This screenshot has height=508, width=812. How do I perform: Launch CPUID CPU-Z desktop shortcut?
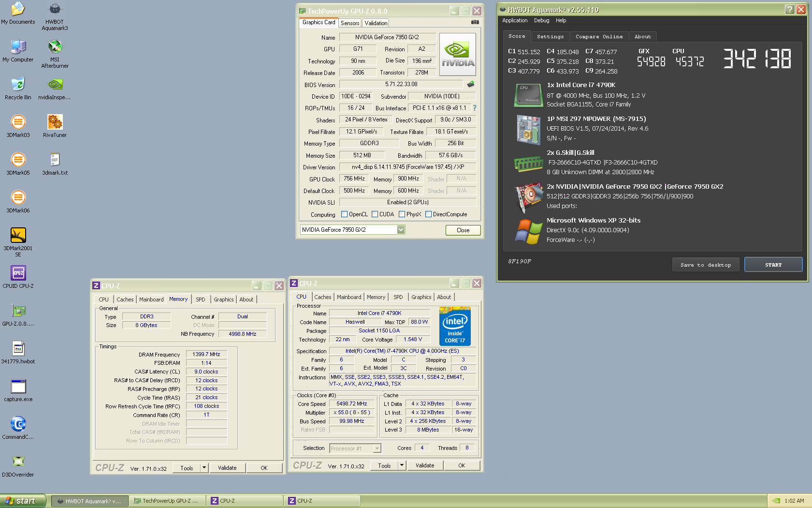coord(18,277)
